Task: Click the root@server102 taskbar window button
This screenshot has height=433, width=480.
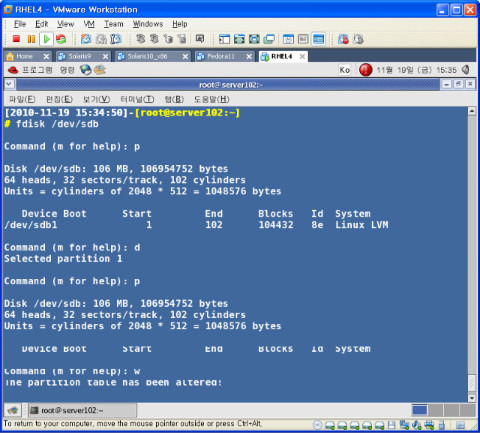Action: 82,410
